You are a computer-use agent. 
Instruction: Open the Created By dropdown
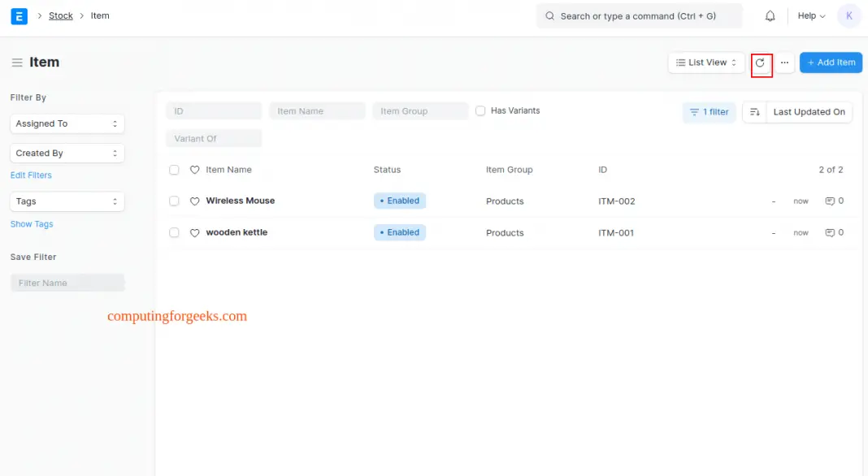(x=67, y=153)
